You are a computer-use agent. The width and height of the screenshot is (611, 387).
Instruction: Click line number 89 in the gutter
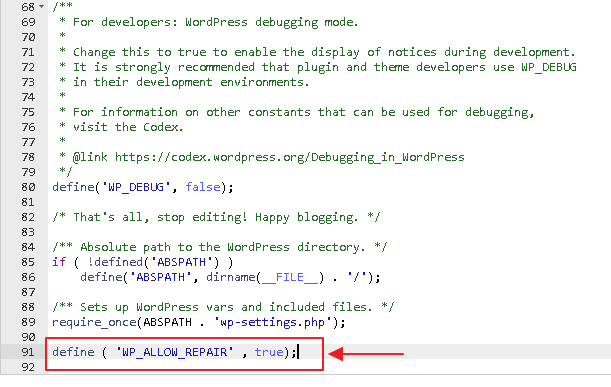(x=28, y=322)
